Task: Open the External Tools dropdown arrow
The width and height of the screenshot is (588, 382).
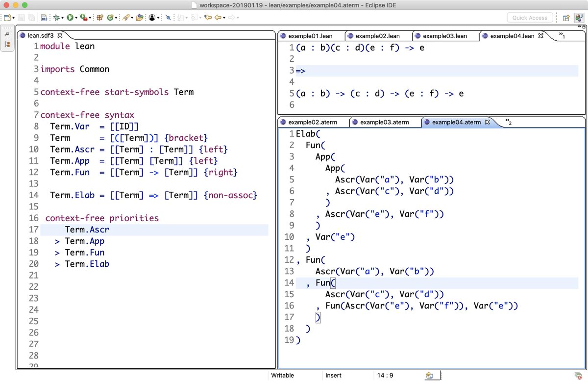Action: tap(90, 18)
